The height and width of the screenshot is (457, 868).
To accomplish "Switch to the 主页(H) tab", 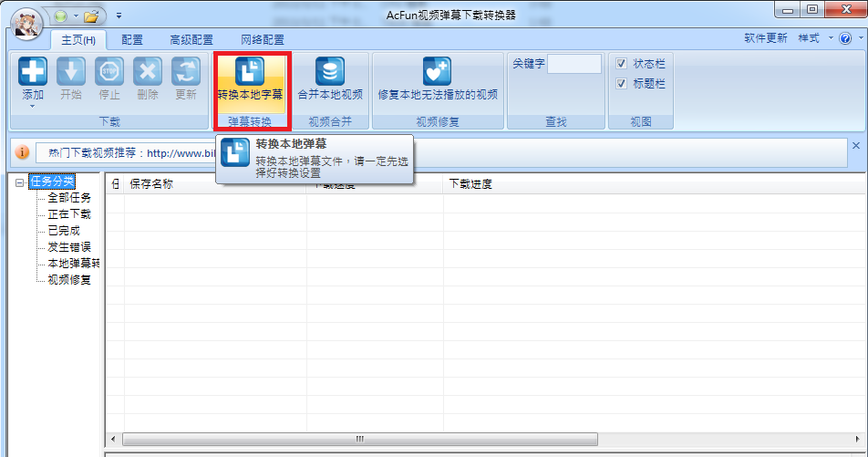I will pyautogui.click(x=78, y=40).
